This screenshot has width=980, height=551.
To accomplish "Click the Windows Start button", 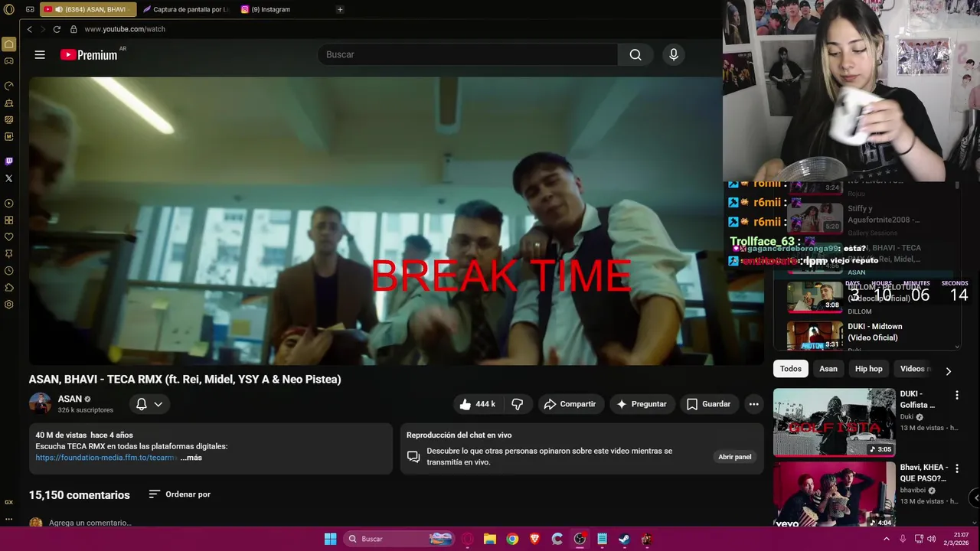I will [x=330, y=539].
